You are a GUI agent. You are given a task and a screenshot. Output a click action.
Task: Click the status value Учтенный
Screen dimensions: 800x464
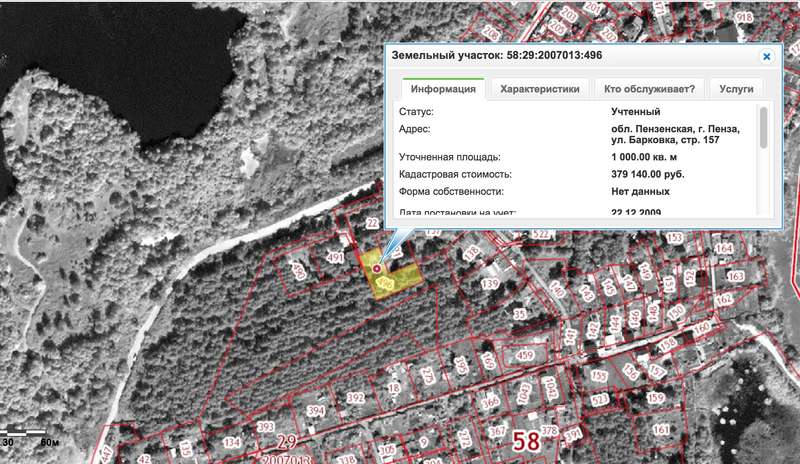(x=635, y=111)
